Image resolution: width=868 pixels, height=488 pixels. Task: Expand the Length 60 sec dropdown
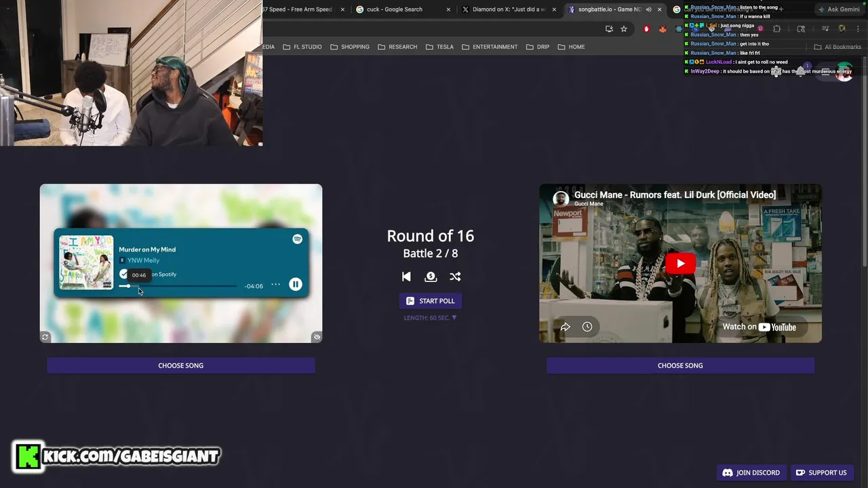431,318
